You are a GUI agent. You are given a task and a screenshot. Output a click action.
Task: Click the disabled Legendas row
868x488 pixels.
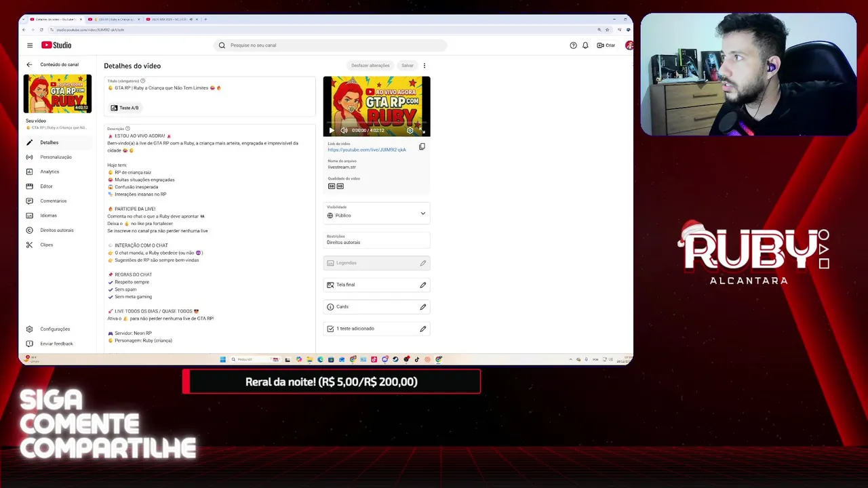coord(376,263)
